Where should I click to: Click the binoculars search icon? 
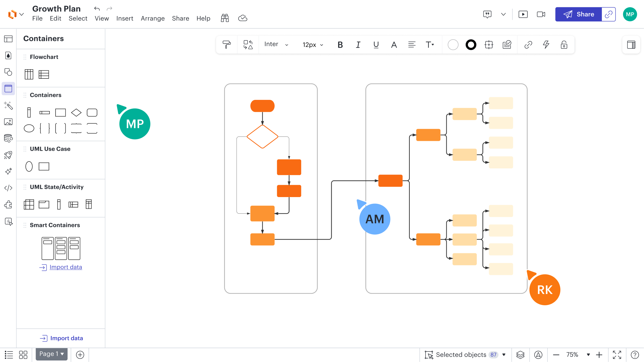(225, 18)
